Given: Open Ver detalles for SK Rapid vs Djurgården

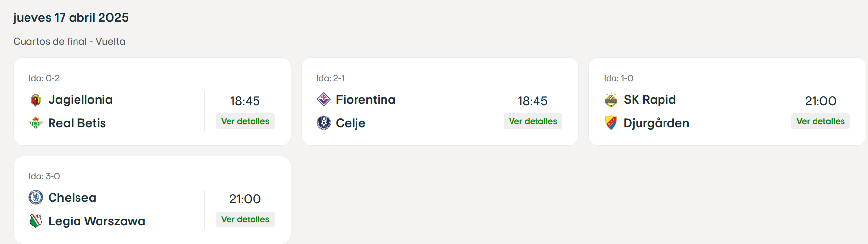Looking at the screenshot, I should click(x=820, y=121).
